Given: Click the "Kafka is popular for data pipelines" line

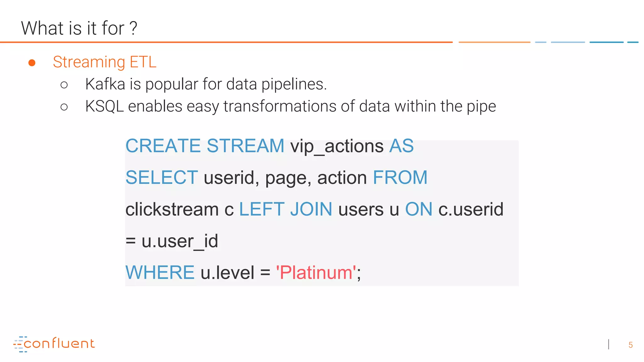Looking at the screenshot, I should pos(206,84).
